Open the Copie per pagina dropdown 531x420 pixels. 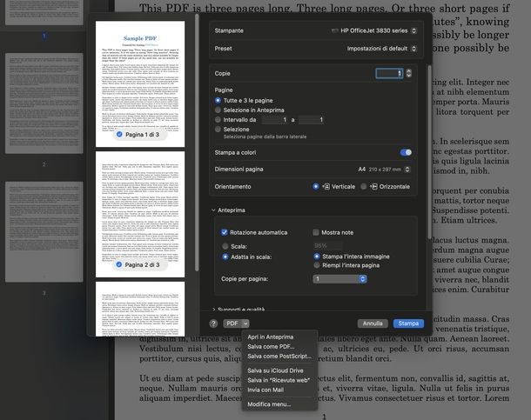(339, 278)
